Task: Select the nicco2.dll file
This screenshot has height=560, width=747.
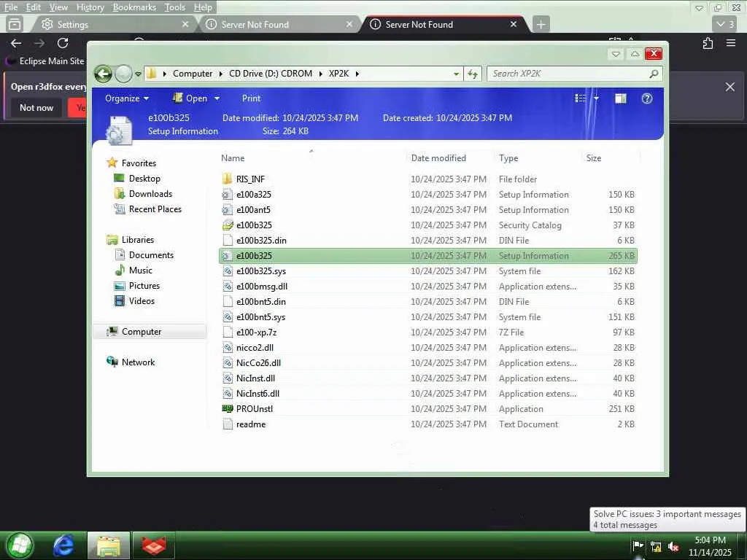Action: coord(255,348)
